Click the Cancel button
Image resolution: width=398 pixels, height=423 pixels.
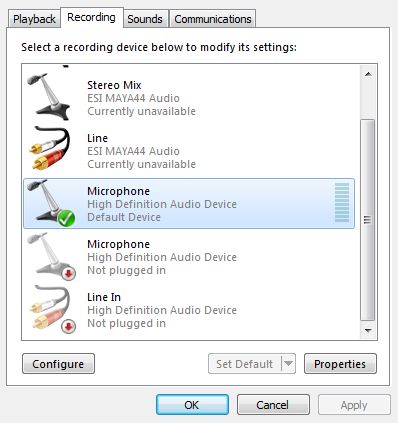(273, 405)
